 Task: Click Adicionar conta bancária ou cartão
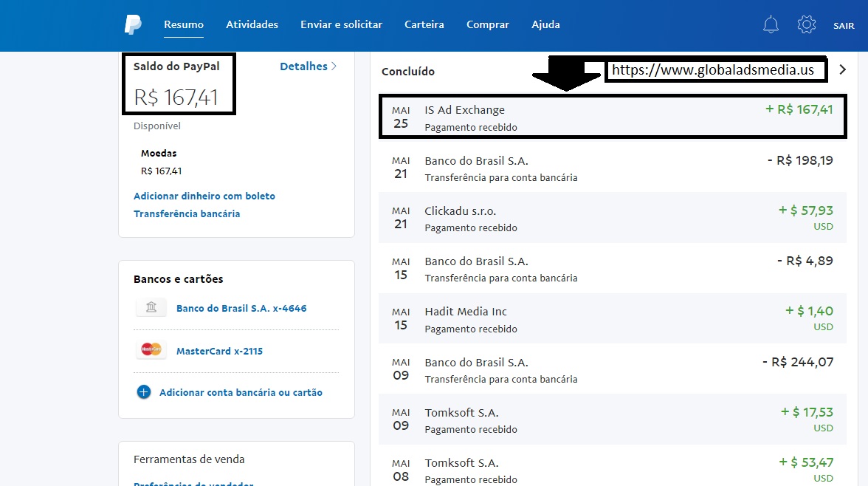241,392
